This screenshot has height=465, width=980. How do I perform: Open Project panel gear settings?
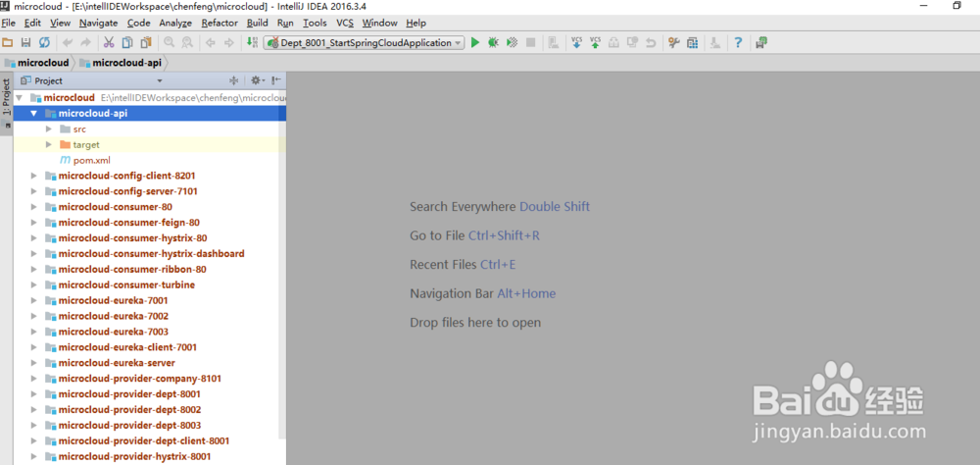(x=256, y=80)
